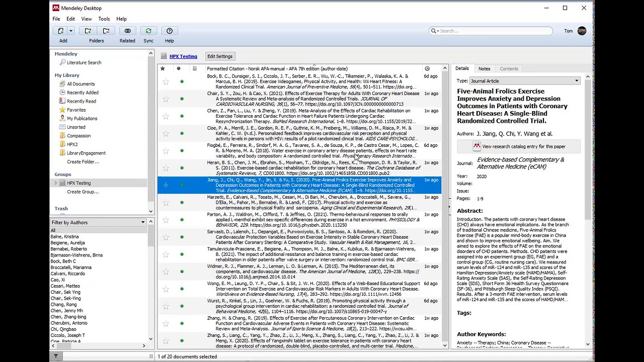
Task: Click the Added clock column header
Action: (427, 68)
